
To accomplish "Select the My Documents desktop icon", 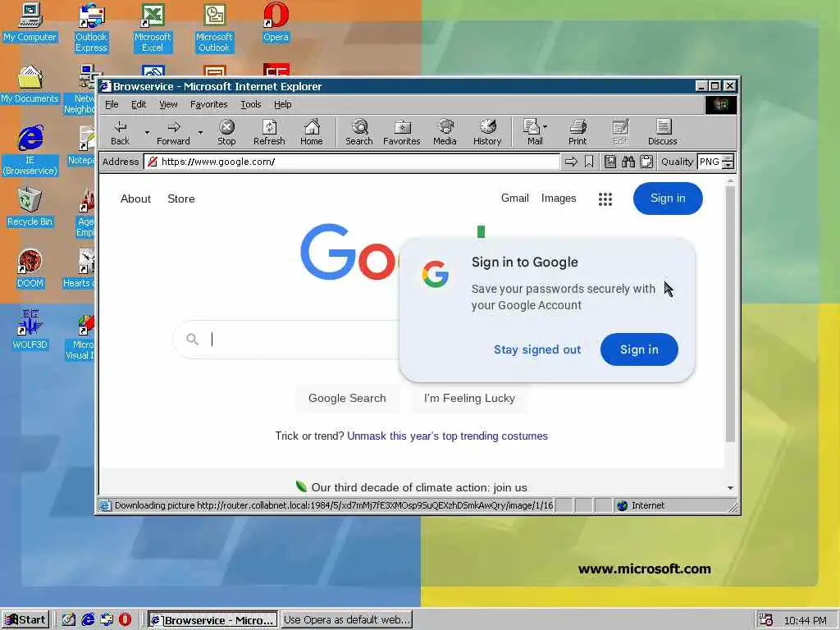I will pos(30,84).
